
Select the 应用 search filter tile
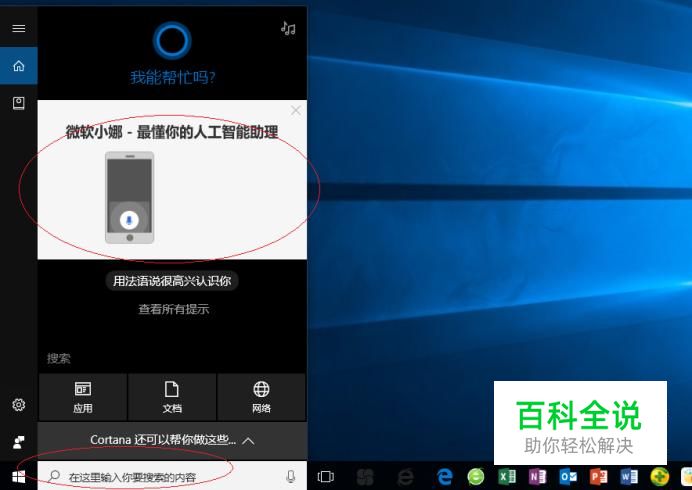click(x=83, y=397)
